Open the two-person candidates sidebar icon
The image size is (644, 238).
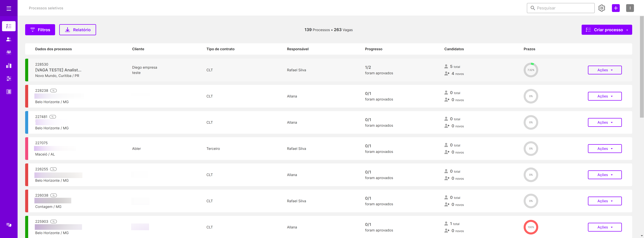[x=9, y=39]
